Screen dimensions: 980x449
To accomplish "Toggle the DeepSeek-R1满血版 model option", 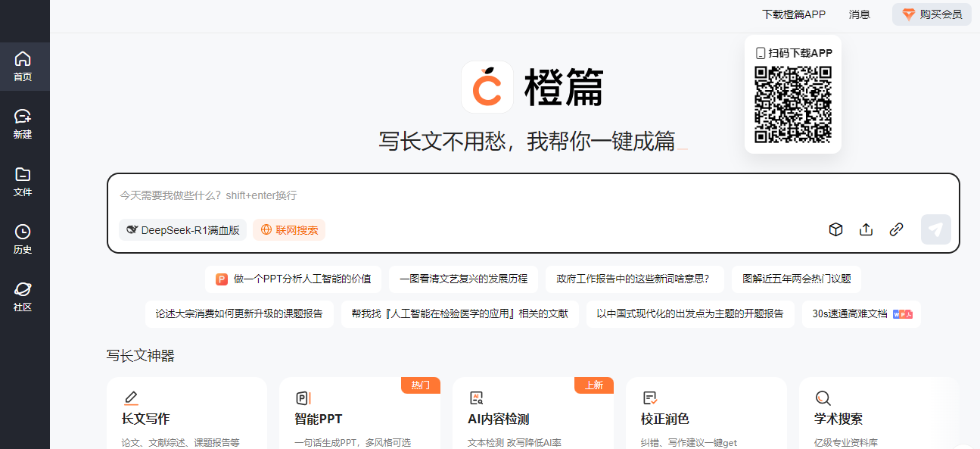I will 182,230.
